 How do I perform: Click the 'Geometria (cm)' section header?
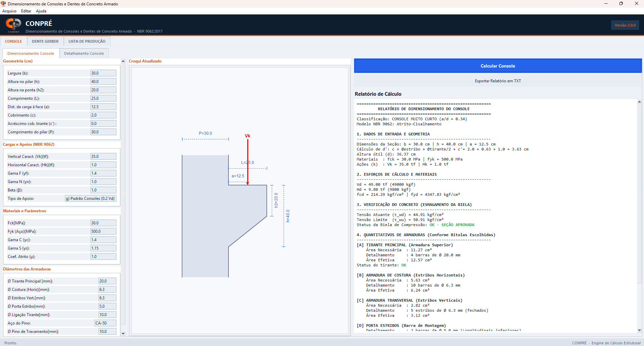click(x=18, y=61)
